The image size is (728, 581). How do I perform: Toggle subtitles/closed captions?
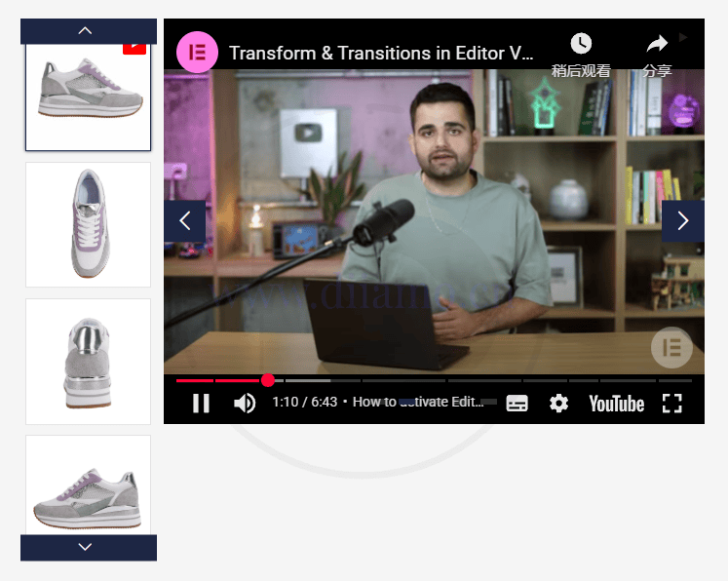click(517, 404)
